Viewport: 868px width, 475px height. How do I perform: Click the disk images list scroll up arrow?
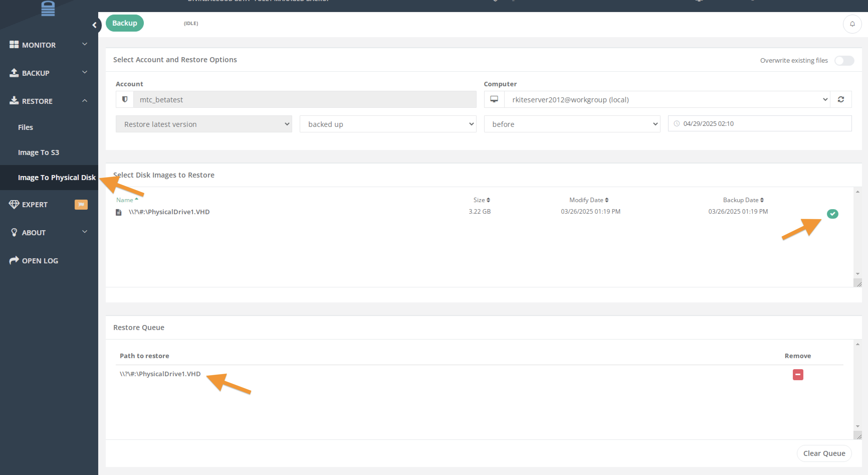[857, 192]
